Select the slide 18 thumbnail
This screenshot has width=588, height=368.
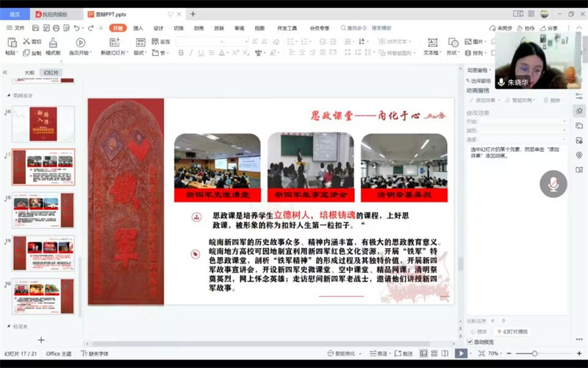click(x=43, y=210)
